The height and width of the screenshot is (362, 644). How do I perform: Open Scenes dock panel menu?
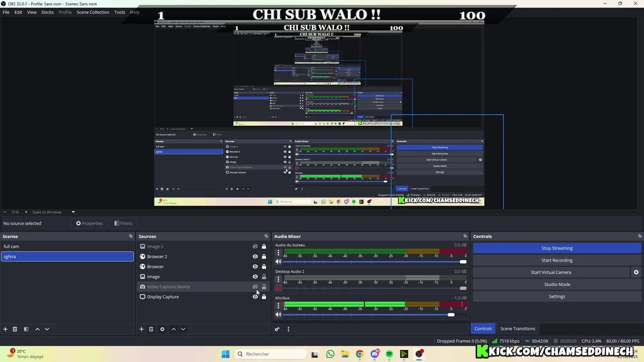pyautogui.click(x=131, y=236)
